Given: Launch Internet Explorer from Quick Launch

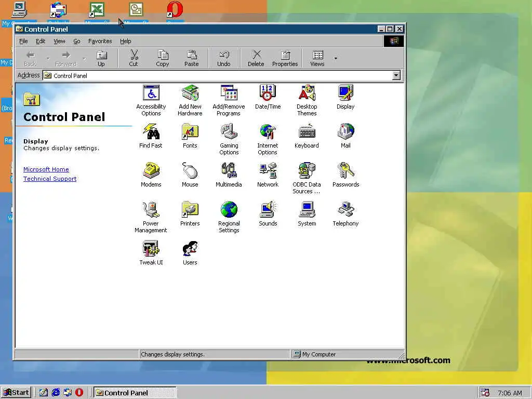Looking at the screenshot, I should pos(56,393).
